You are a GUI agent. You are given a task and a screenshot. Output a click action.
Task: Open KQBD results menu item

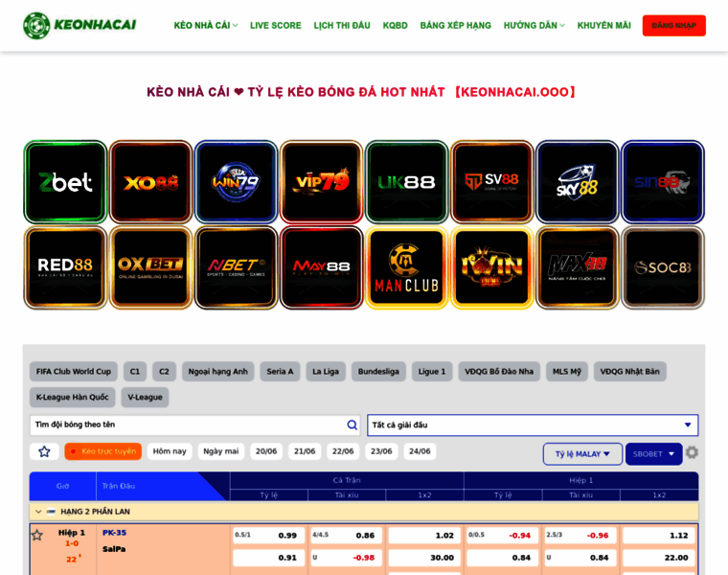click(395, 26)
